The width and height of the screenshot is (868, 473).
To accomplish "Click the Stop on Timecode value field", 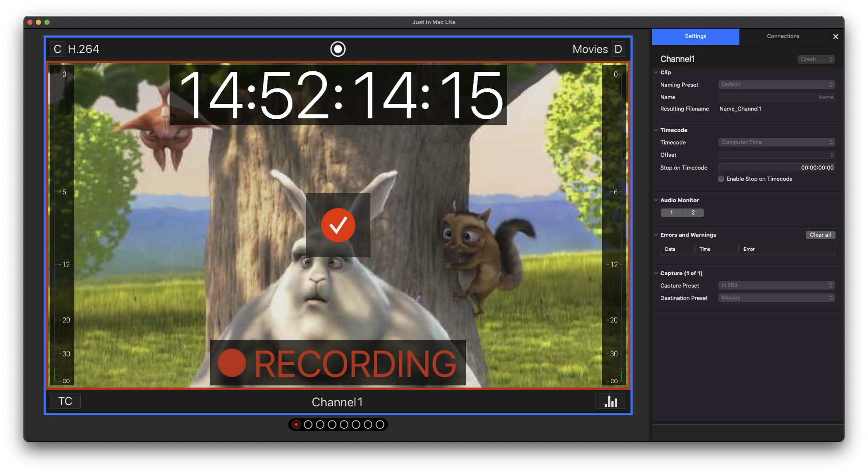I will (777, 167).
